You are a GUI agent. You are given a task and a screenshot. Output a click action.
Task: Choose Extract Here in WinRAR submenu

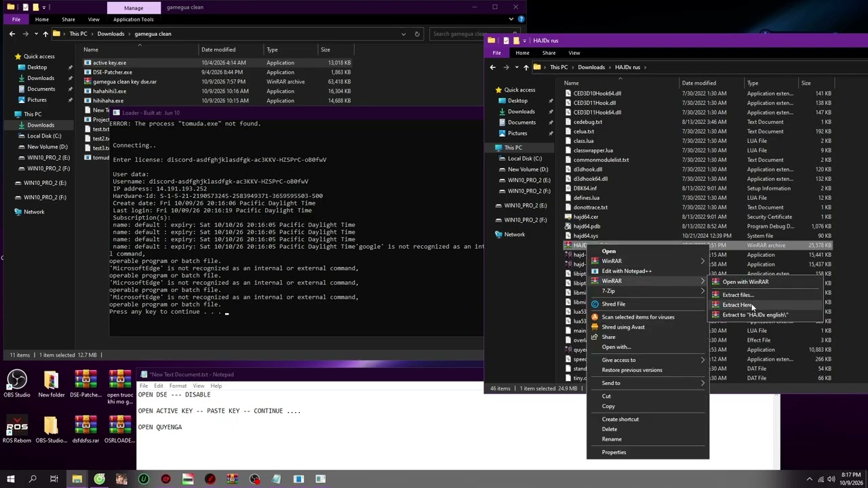(x=738, y=305)
